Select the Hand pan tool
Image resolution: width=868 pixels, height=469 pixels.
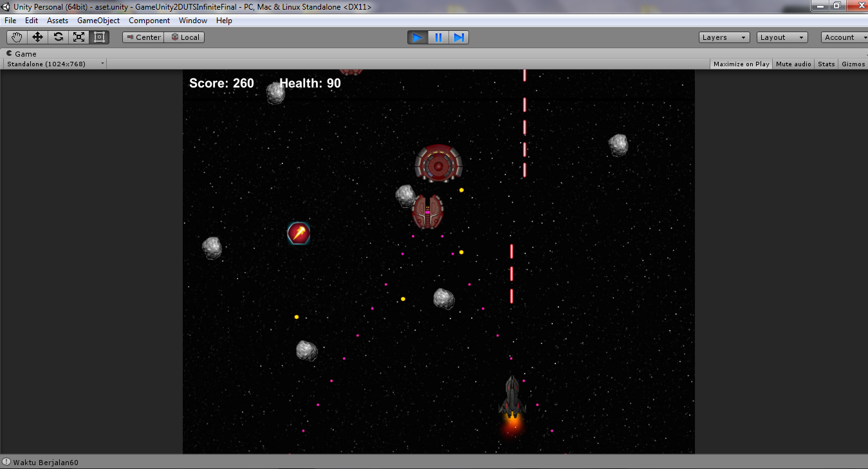tap(16, 37)
